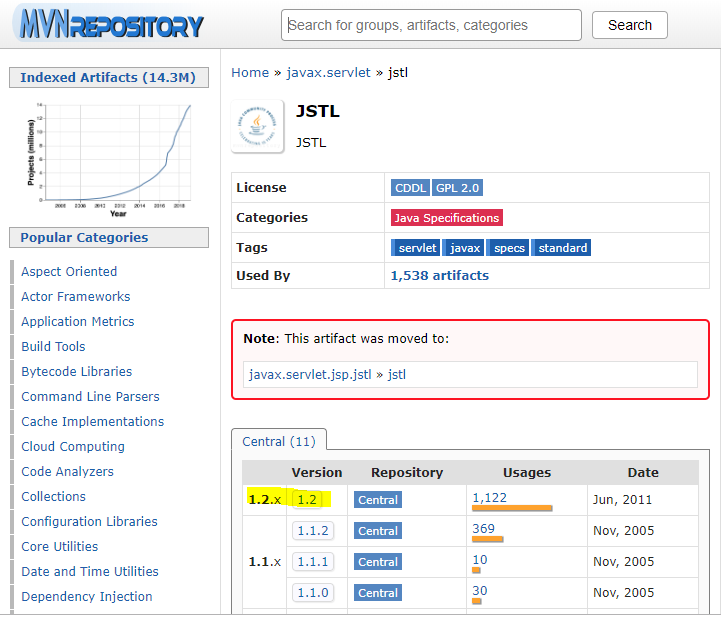This screenshot has width=721, height=617.
Task: Select the CDDL license badge
Action: 410,188
